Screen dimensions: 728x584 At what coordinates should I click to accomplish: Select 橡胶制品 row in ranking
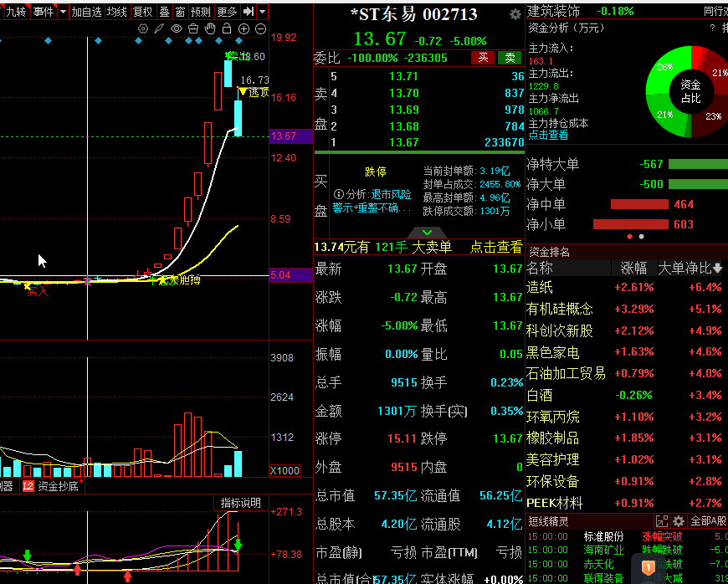point(626,438)
